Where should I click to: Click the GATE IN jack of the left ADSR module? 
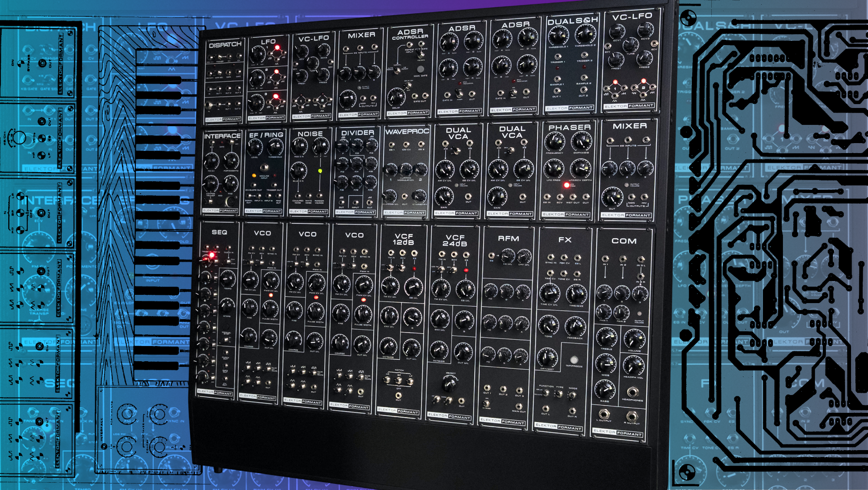[x=447, y=95]
